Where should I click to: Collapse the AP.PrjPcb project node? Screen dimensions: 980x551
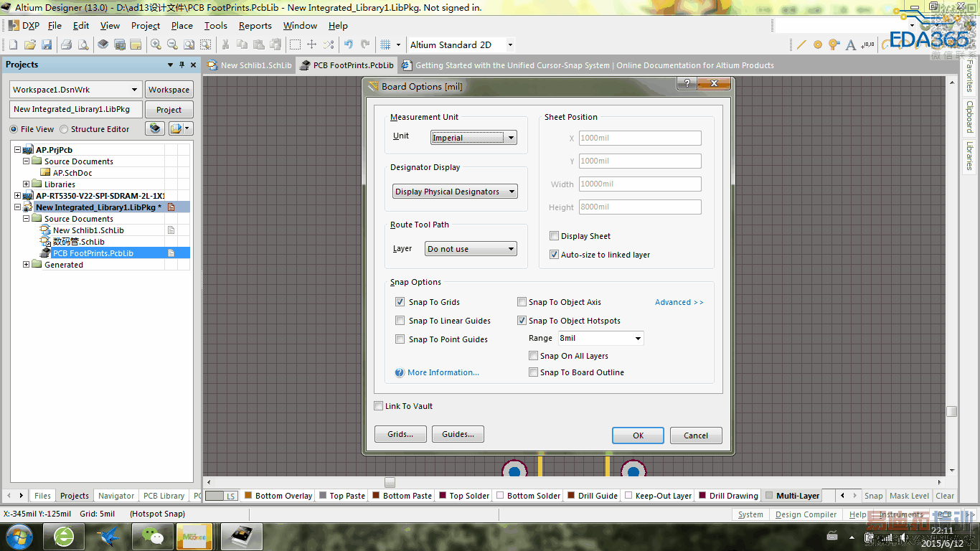coord(17,150)
